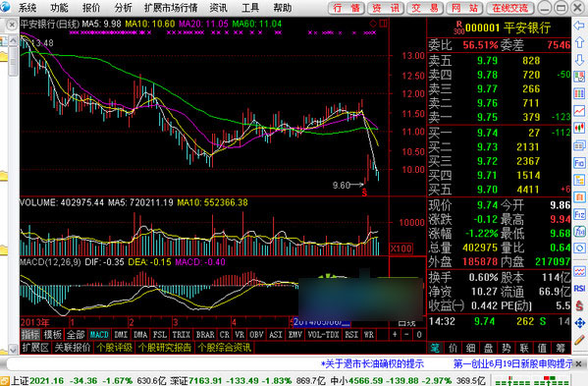Open the 功能 menu

click(x=59, y=8)
